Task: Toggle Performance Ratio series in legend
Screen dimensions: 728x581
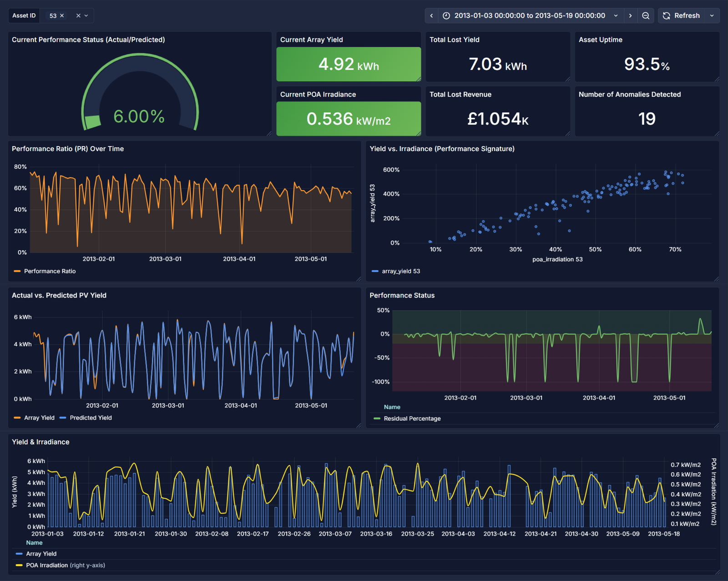Action: click(x=50, y=271)
